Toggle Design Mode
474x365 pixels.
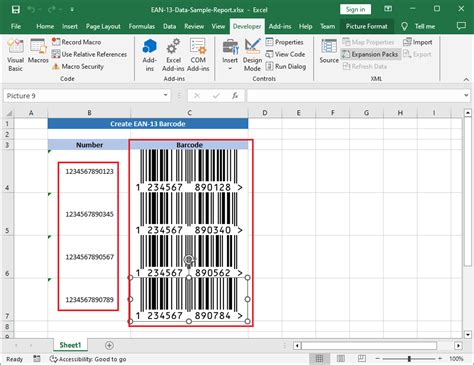[x=252, y=55]
